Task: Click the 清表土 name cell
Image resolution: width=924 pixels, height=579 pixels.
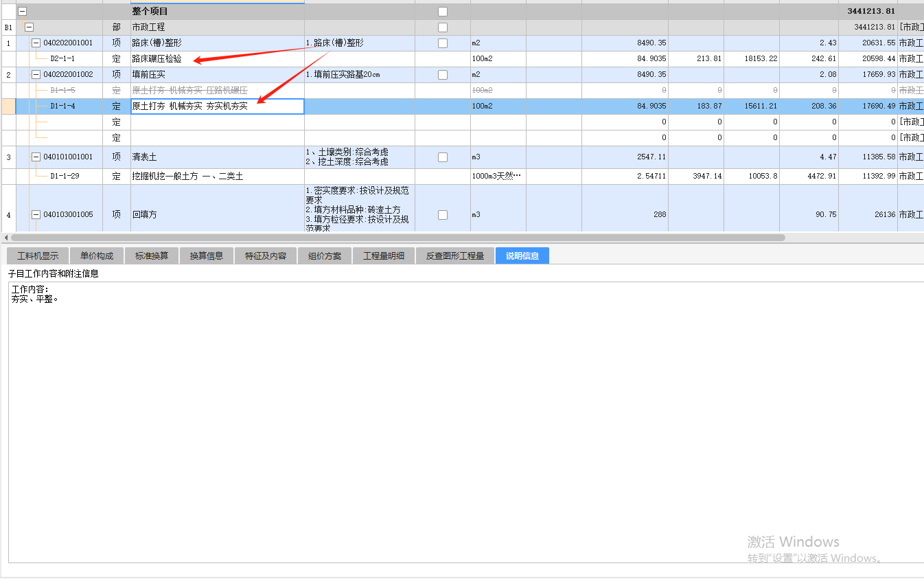Action: pyautogui.click(x=218, y=157)
